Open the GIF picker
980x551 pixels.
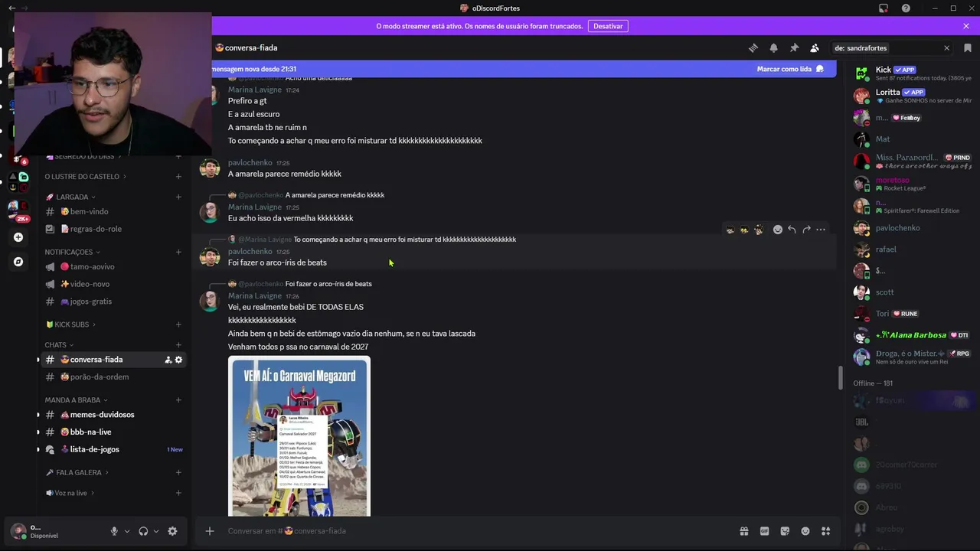click(x=764, y=531)
